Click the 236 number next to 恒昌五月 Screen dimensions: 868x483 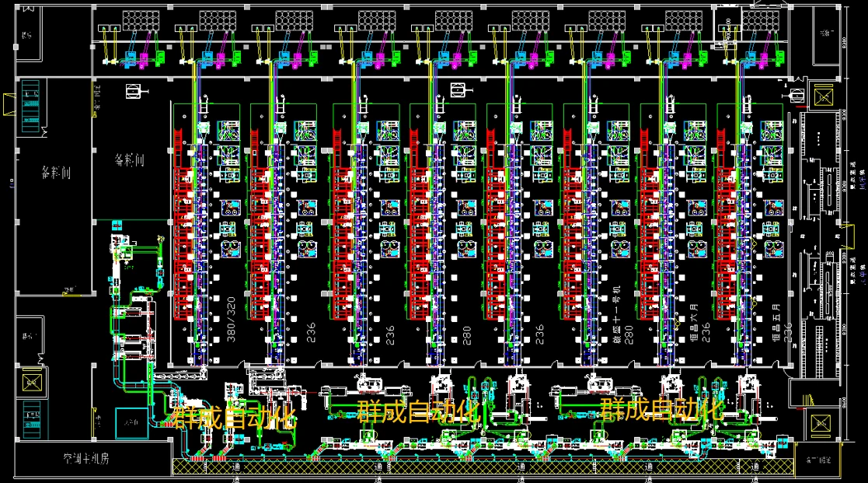coord(788,332)
